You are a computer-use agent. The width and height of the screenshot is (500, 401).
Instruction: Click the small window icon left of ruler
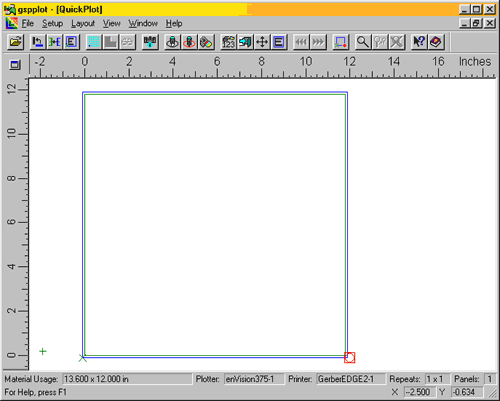[15, 65]
